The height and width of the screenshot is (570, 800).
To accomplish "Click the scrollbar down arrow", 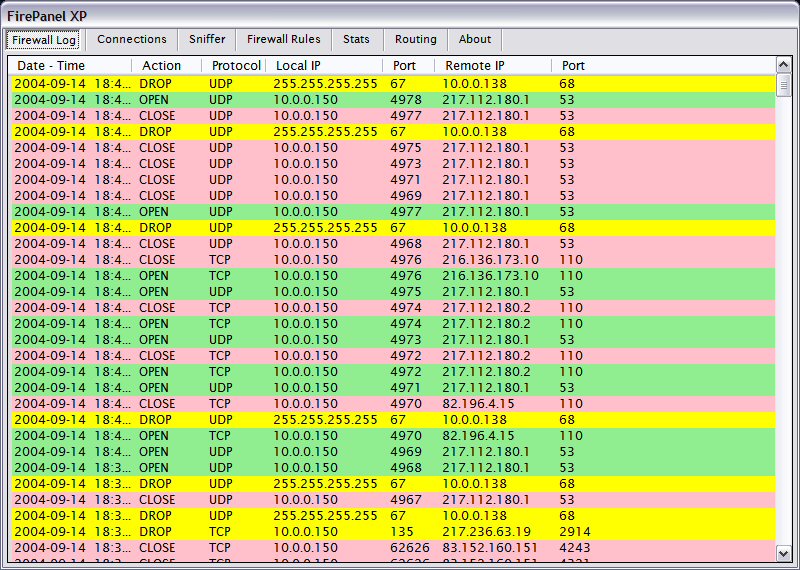I will tap(784, 553).
